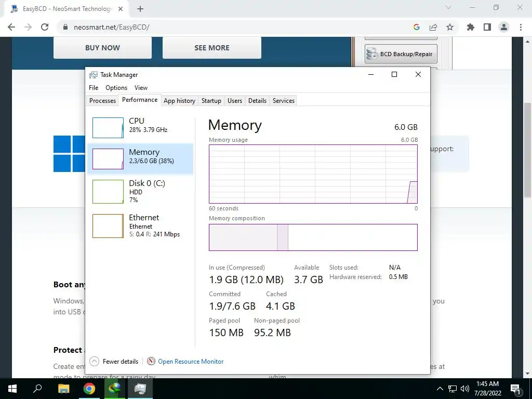Click the site lock security icon

point(65,27)
